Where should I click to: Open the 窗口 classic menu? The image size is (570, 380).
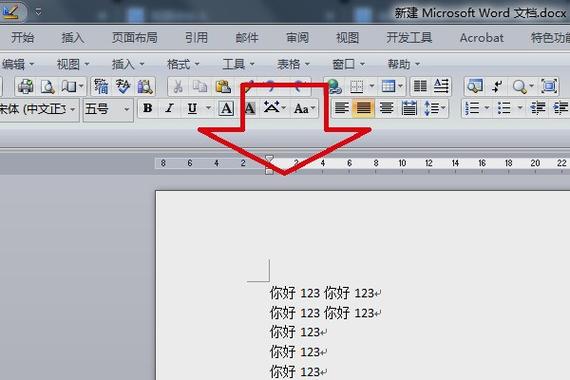[348, 64]
